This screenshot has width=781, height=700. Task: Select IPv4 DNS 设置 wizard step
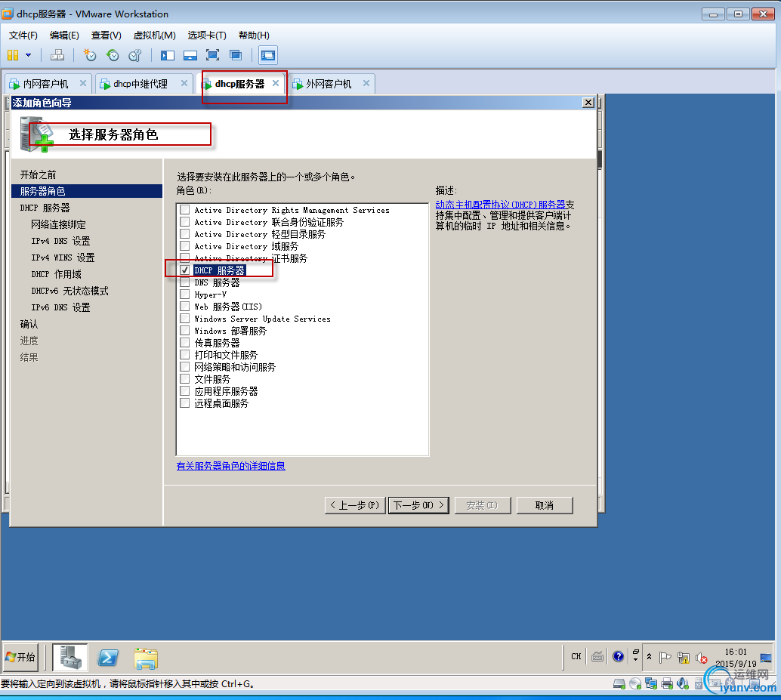60,241
